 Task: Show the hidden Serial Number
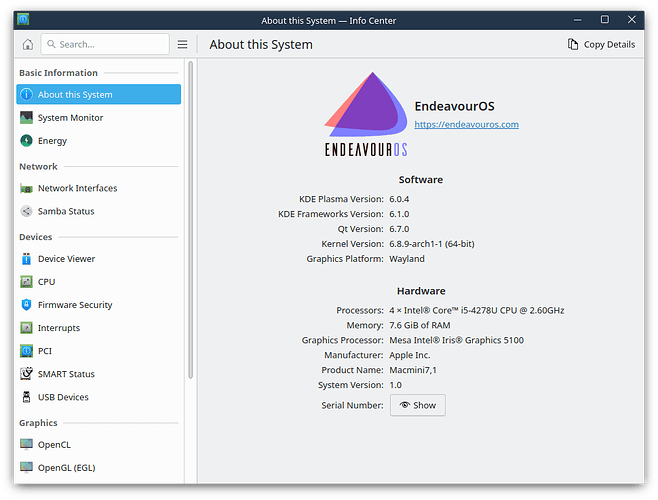point(417,405)
